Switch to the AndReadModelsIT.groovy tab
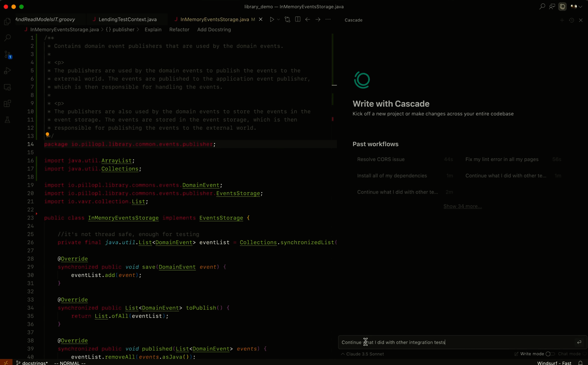The image size is (588, 365). click(x=45, y=20)
